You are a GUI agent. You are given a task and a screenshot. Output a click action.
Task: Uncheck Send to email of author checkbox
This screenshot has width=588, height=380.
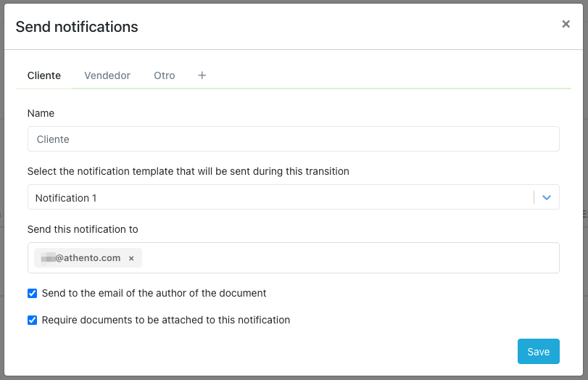pyautogui.click(x=32, y=294)
